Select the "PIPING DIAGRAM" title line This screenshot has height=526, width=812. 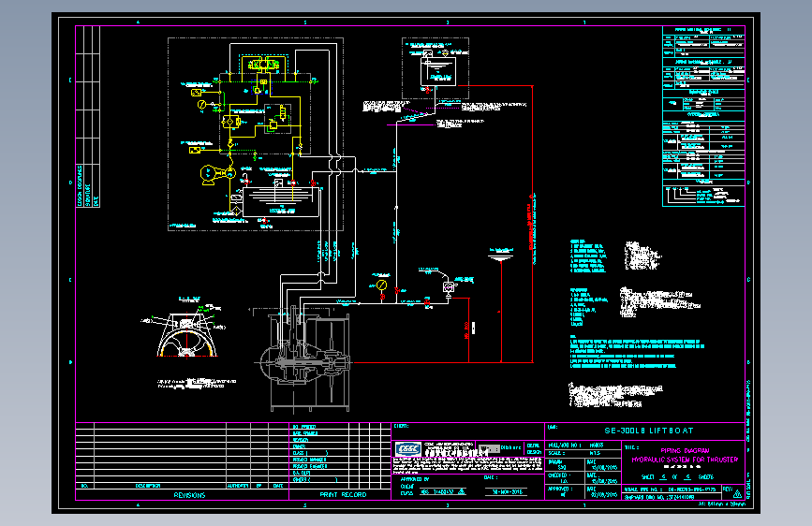point(685,451)
